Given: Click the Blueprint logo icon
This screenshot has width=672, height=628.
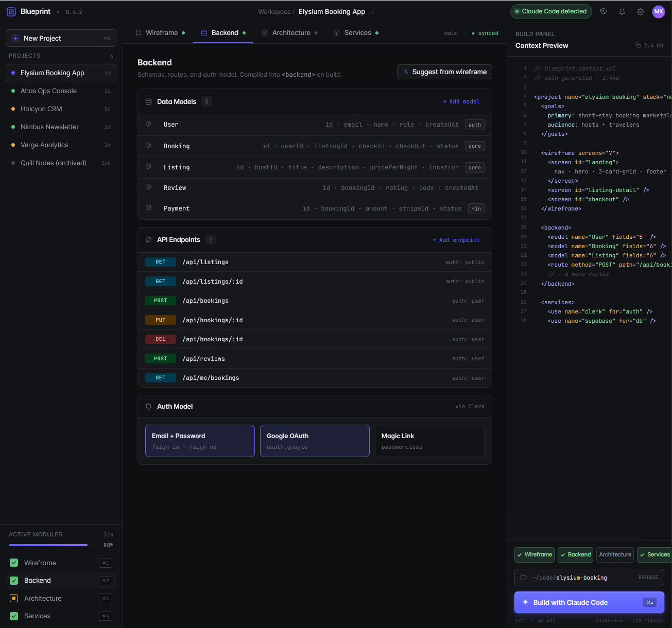Looking at the screenshot, I should (11, 11).
